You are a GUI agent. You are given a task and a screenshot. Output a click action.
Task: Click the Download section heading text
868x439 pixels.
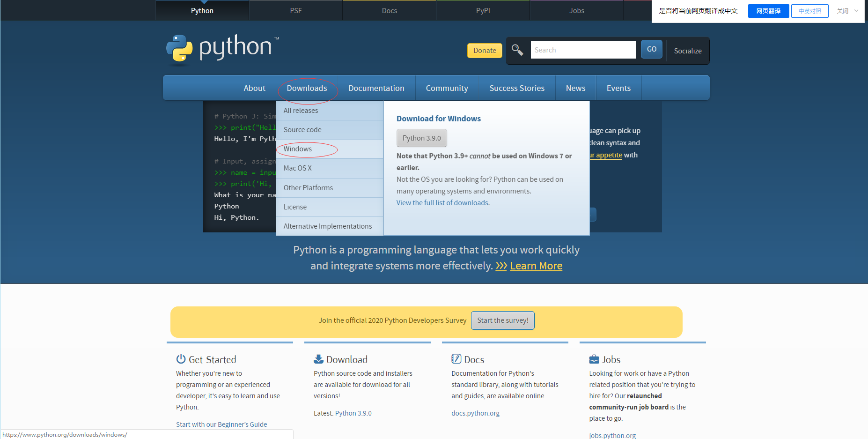(x=347, y=360)
